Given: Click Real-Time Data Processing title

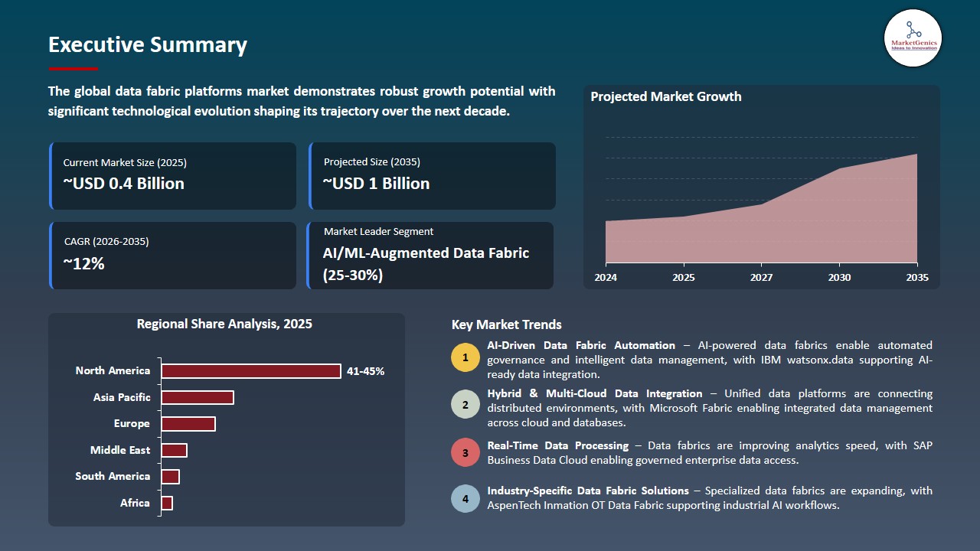Looking at the screenshot, I should [x=557, y=445].
